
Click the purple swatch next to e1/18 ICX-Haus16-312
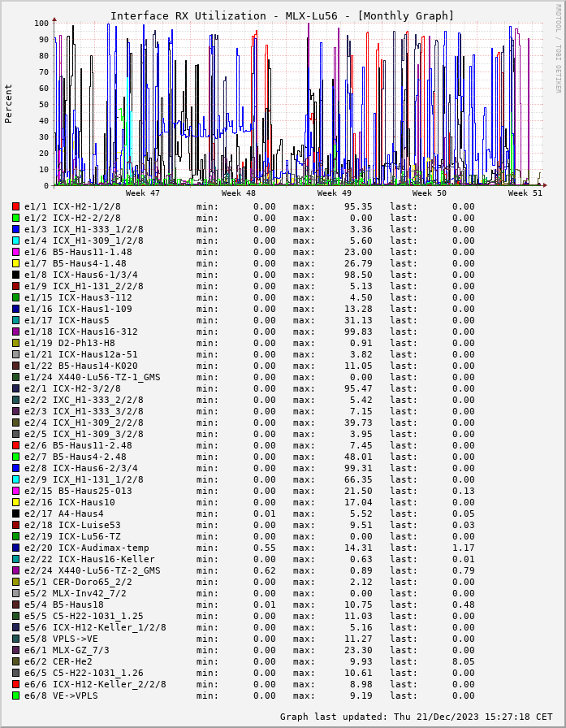[x=15, y=331]
